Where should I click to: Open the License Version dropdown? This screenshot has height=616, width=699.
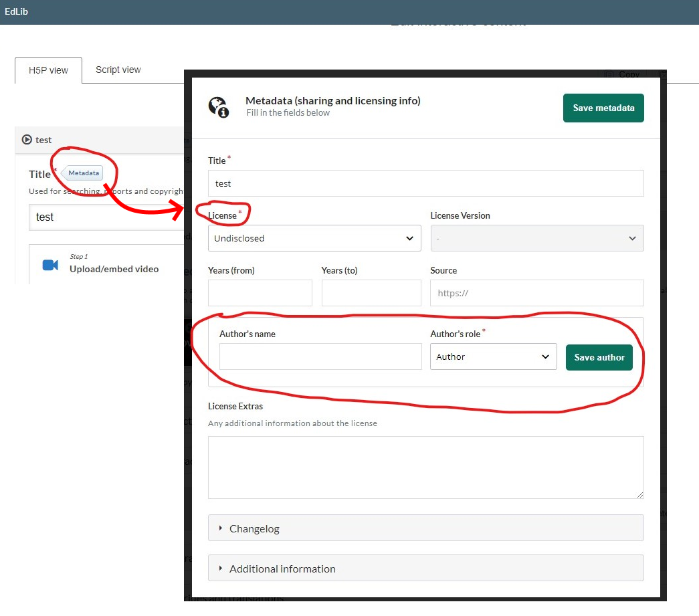[536, 238]
